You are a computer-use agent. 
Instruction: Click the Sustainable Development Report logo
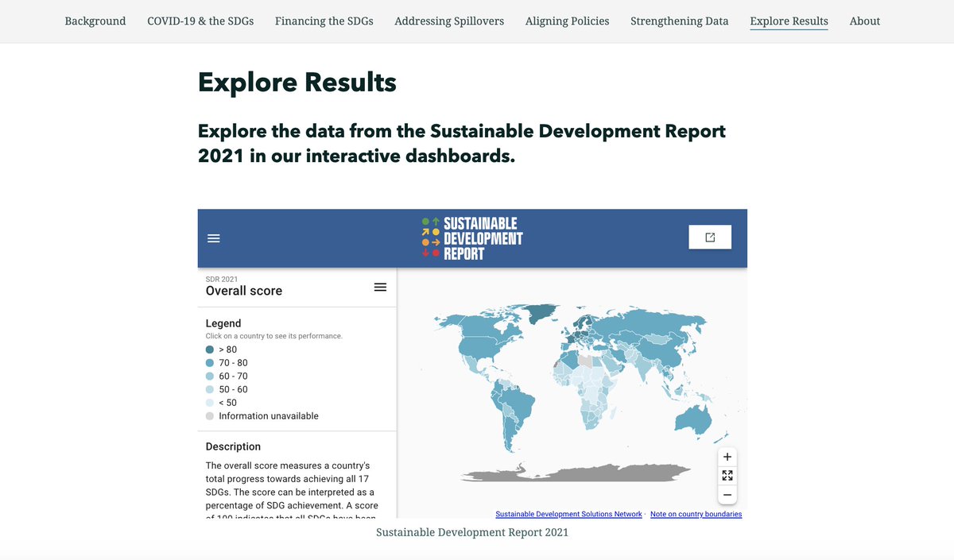(x=472, y=238)
